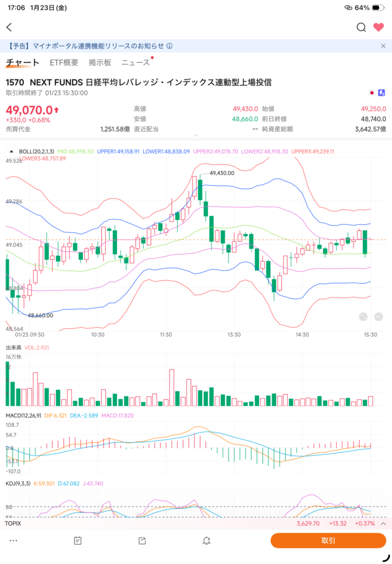Tap the notes clipboard icon
This screenshot has height=564, width=392.
[x=78, y=541]
